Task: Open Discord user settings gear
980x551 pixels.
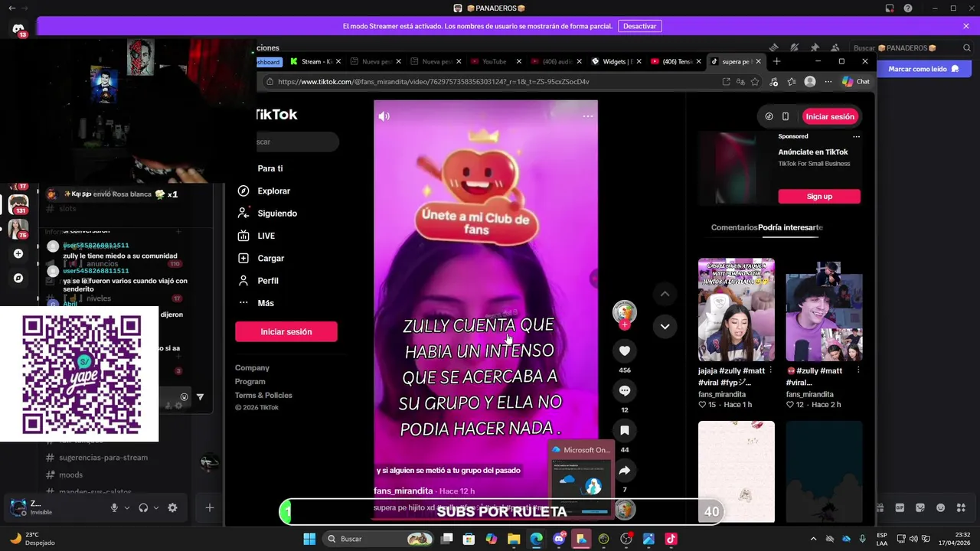Action: pyautogui.click(x=172, y=507)
